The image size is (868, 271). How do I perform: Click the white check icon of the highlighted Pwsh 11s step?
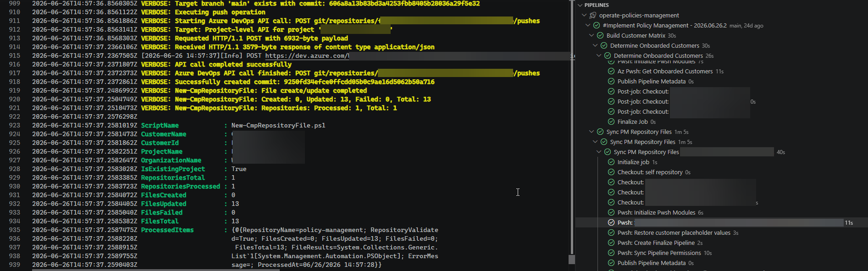click(611, 222)
